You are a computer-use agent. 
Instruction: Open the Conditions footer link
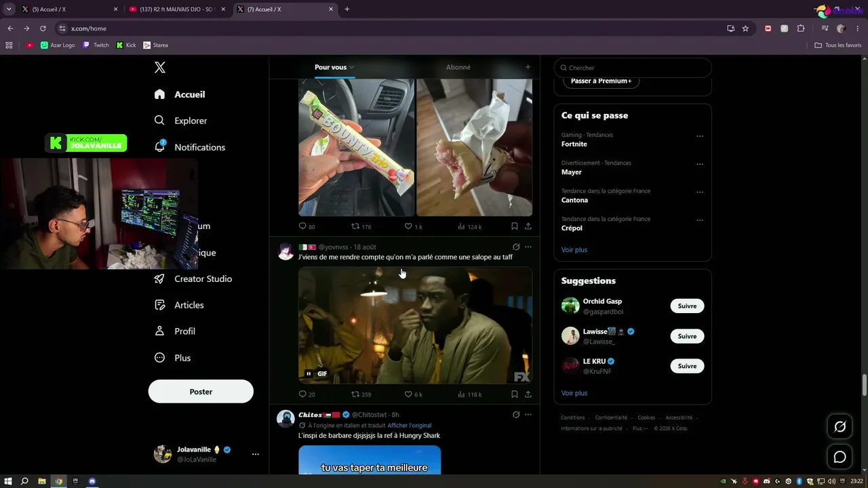(573, 418)
